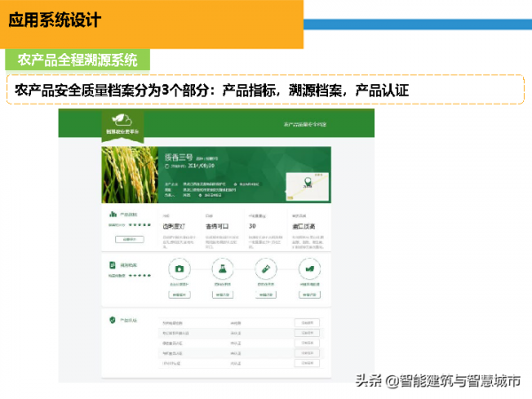Image resolution: width=532 pixels, height=399 pixels.
Task: Click the button in the fourth certification row
Action: click(307, 353)
